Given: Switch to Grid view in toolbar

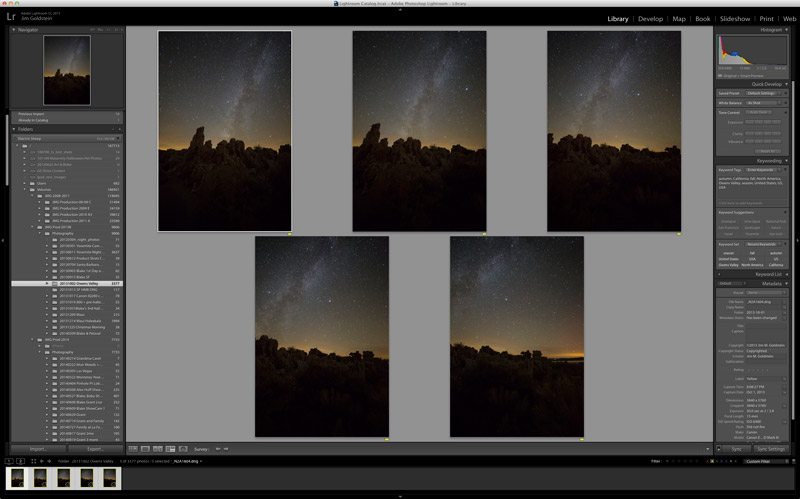Looking at the screenshot, I should pyautogui.click(x=133, y=449).
